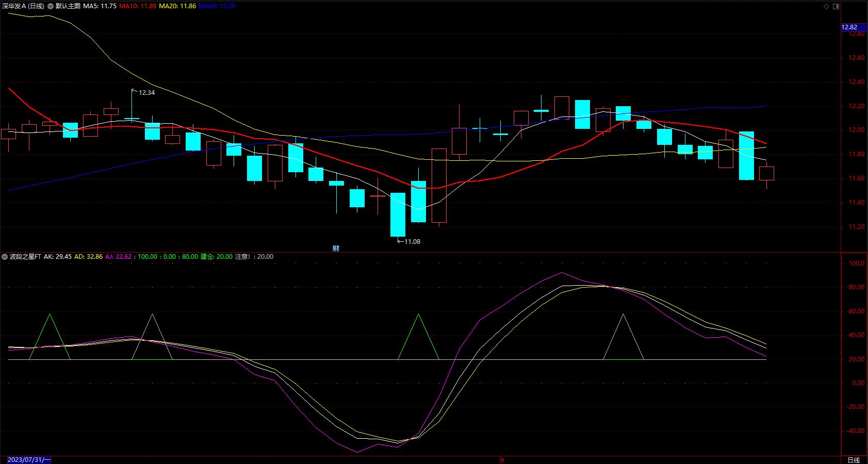Click the -40.00 indicator axis label
This screenshot has height=464, width=868.
(x=856, y=431)
